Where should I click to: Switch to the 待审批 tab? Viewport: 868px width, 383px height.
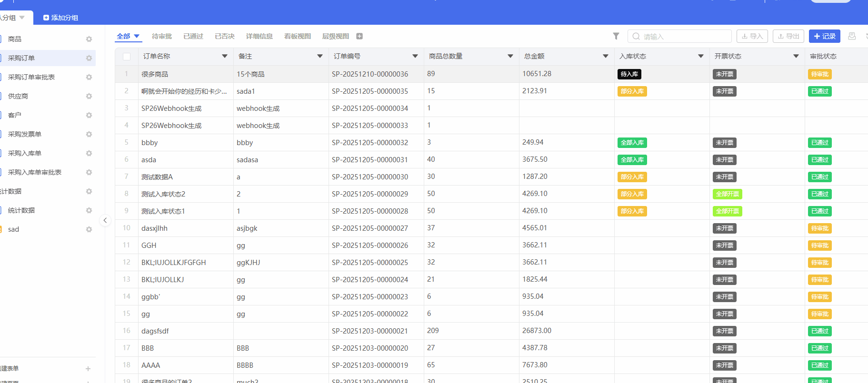(162, 36)
